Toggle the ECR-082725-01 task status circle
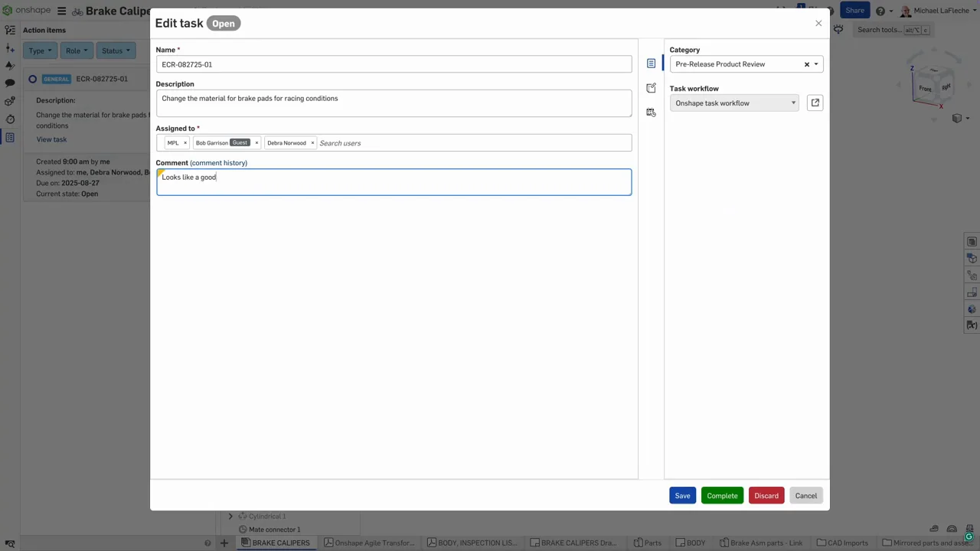 [x=32, y=79]
